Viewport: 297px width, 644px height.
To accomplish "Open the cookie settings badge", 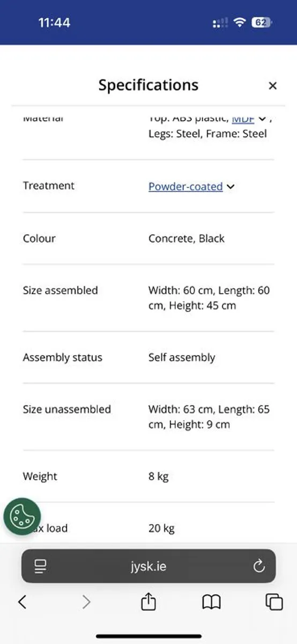I will [22, 517].
